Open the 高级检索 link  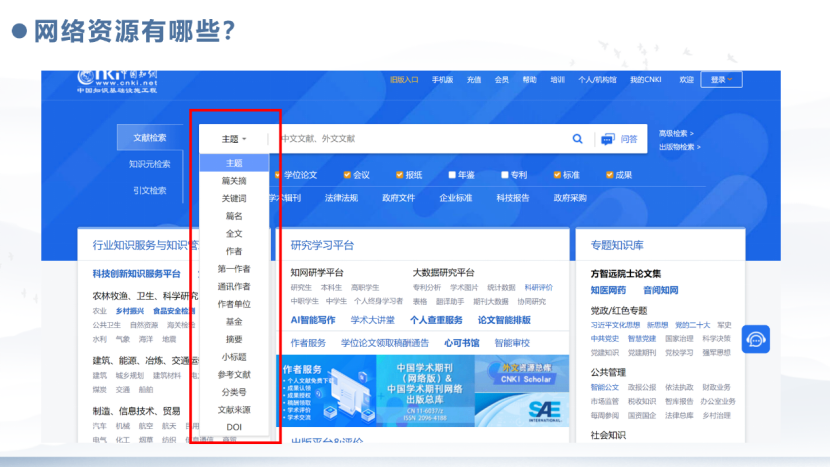click(675, 133)
